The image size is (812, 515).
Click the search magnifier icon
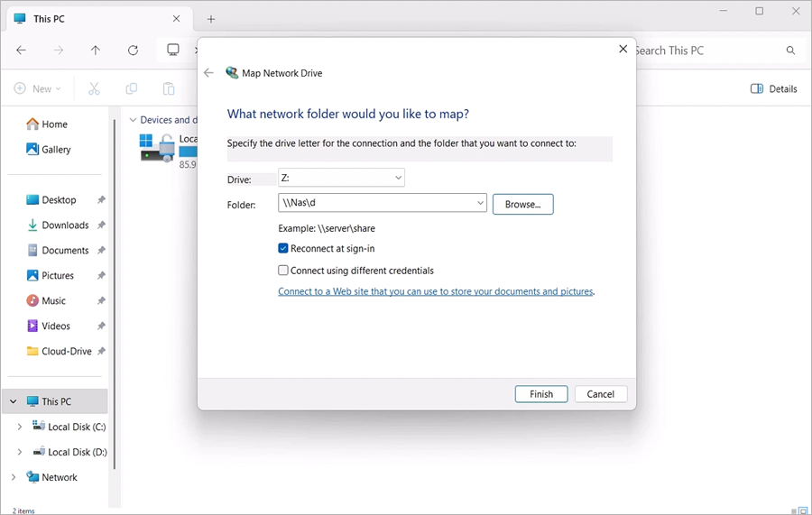click(790, 51)
